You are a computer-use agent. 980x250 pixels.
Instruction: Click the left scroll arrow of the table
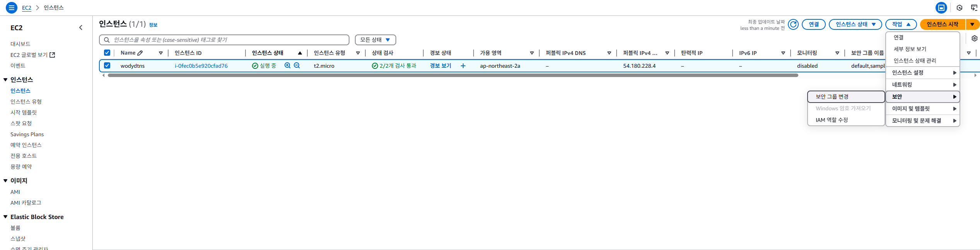[x=103, y=75]
